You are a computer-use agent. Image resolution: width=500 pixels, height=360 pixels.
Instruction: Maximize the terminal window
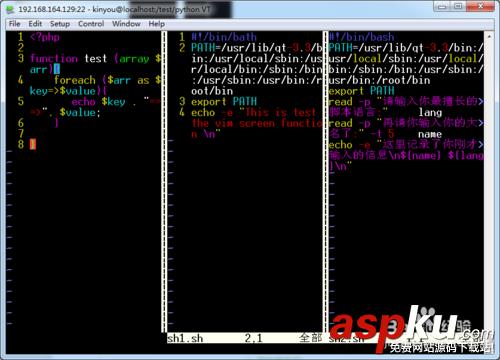click(458, 6)
